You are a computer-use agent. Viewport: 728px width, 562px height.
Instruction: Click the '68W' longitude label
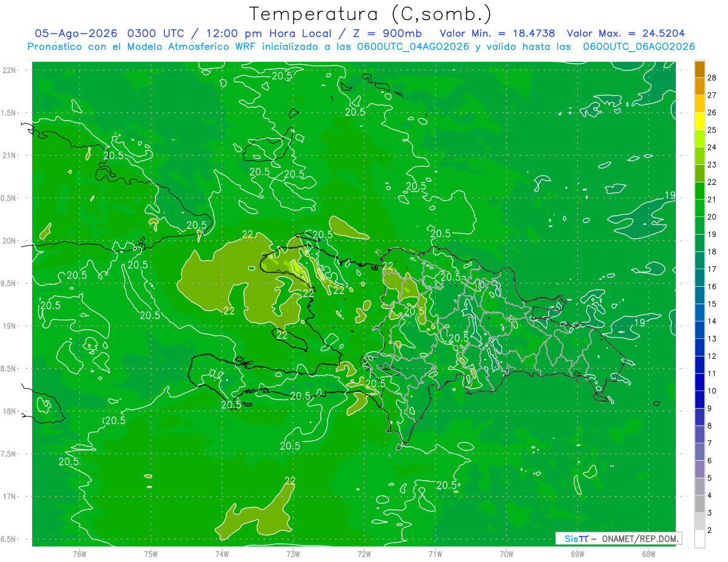[649, 554]
